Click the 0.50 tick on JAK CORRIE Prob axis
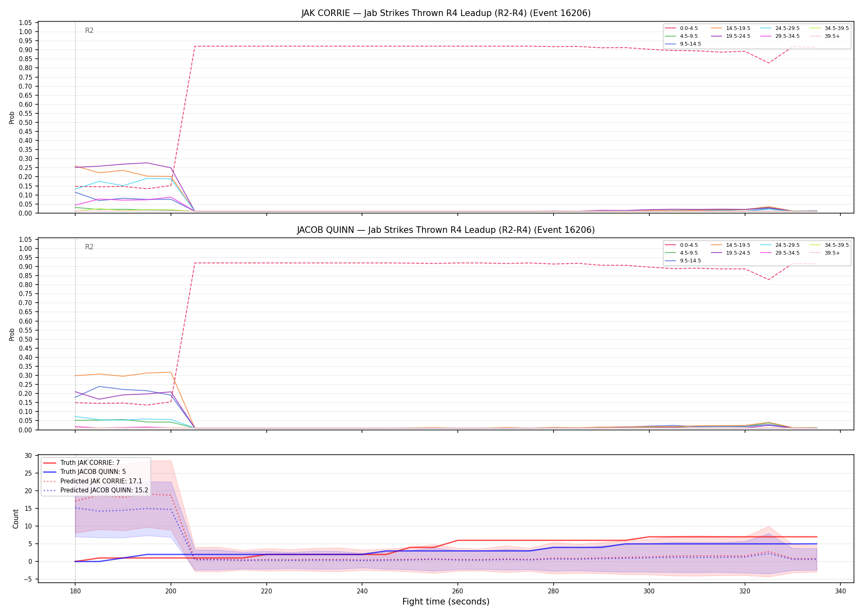This screenshot has width=863, height=616. (25, 122)
